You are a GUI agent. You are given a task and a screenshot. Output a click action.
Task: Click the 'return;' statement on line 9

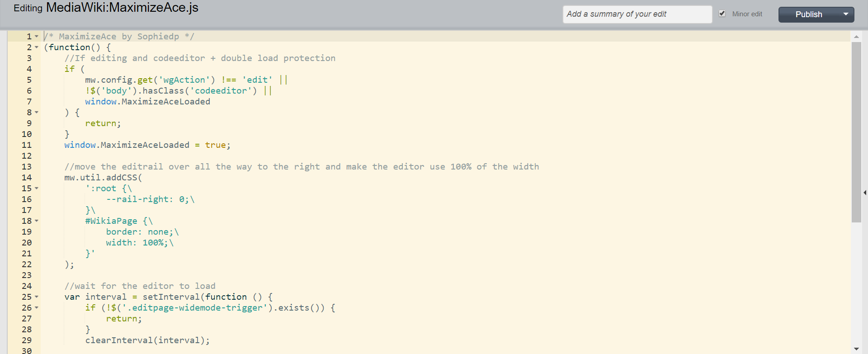[103, 123]
